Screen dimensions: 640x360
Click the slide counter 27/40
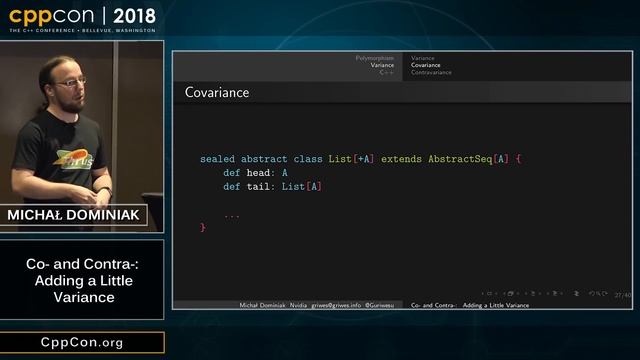[x=622, y=295]
